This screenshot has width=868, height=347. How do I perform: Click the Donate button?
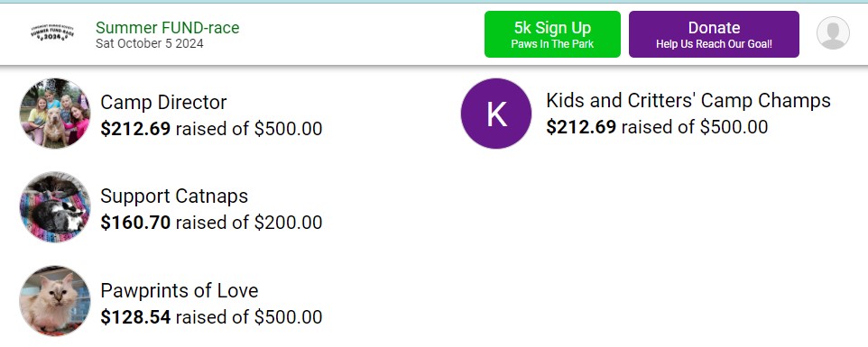[714, 34]
